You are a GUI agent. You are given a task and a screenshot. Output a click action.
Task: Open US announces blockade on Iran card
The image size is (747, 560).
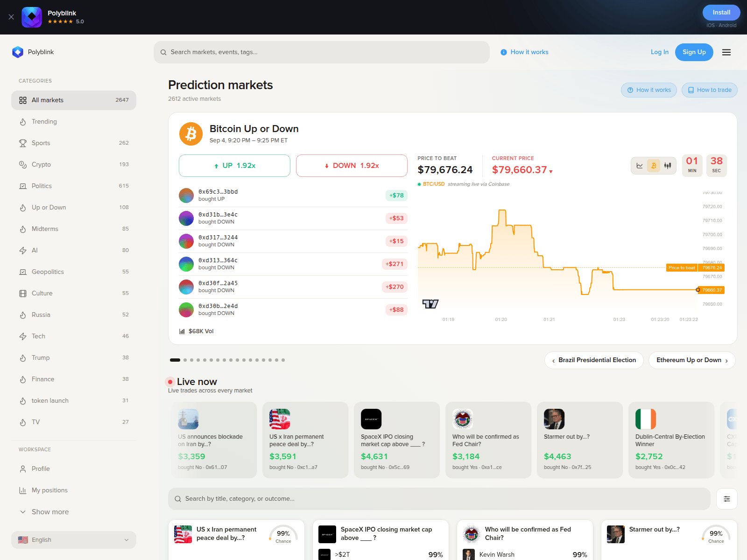click(x=214, y=440)
